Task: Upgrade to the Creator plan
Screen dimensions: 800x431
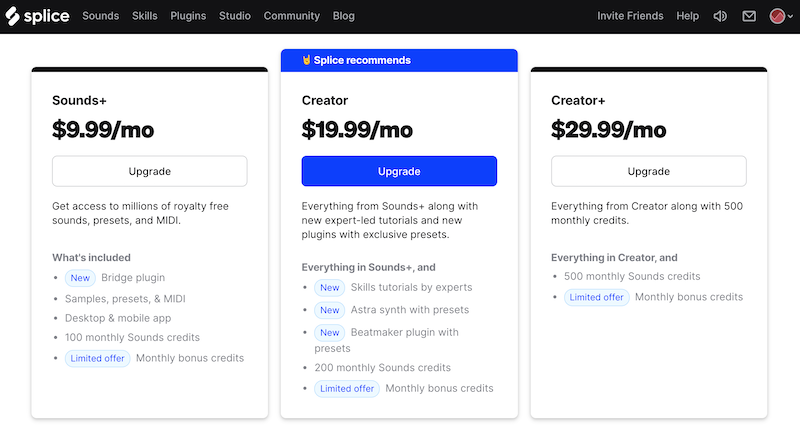Action: coord(399,171)
